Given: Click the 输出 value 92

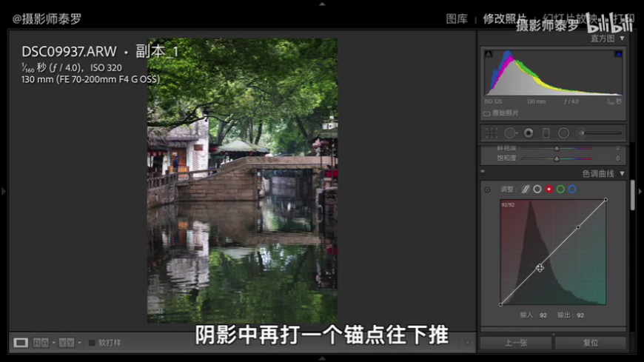Looking at the screenshot, I should click(580, 315).
